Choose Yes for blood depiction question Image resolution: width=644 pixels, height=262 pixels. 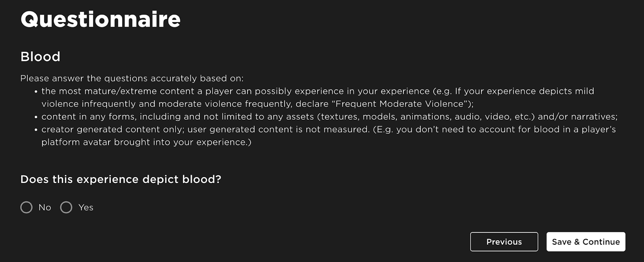(x=66, y=208)
